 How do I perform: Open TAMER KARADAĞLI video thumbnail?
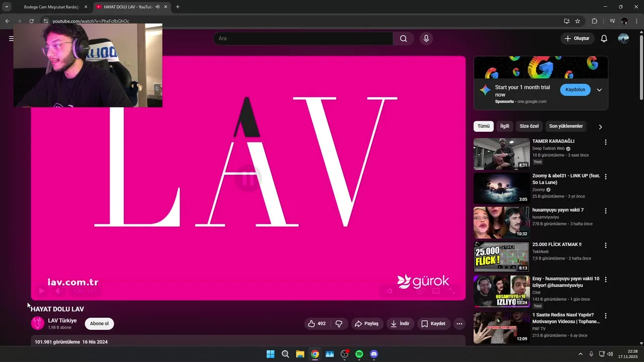click(x=502, y=154)
